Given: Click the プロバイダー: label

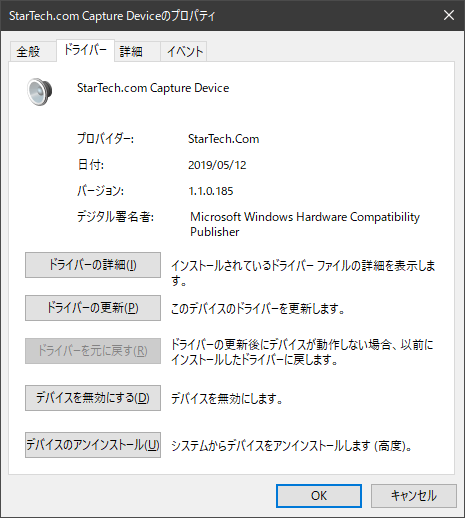Looking at the screenshot, I should point(105,138).
